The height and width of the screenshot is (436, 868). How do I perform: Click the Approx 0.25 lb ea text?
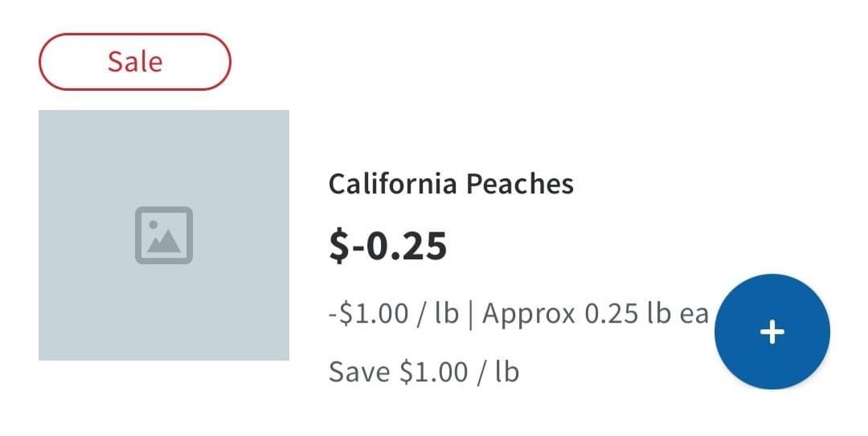click(595, 313)
